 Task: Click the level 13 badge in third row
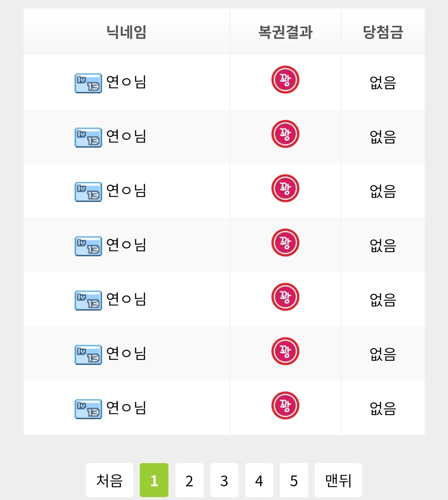coord(88,192)
